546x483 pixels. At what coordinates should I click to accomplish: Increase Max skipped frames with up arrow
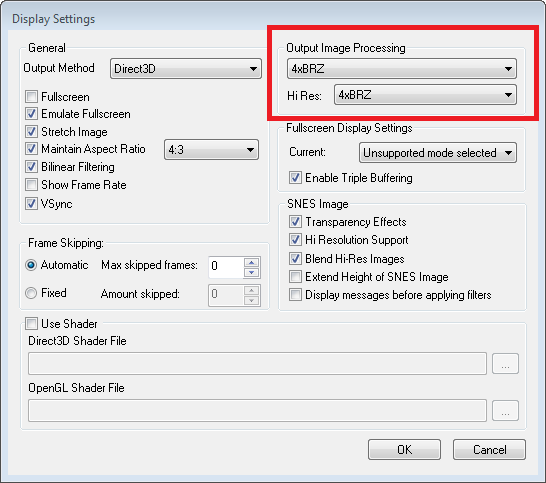click(251, 262)
